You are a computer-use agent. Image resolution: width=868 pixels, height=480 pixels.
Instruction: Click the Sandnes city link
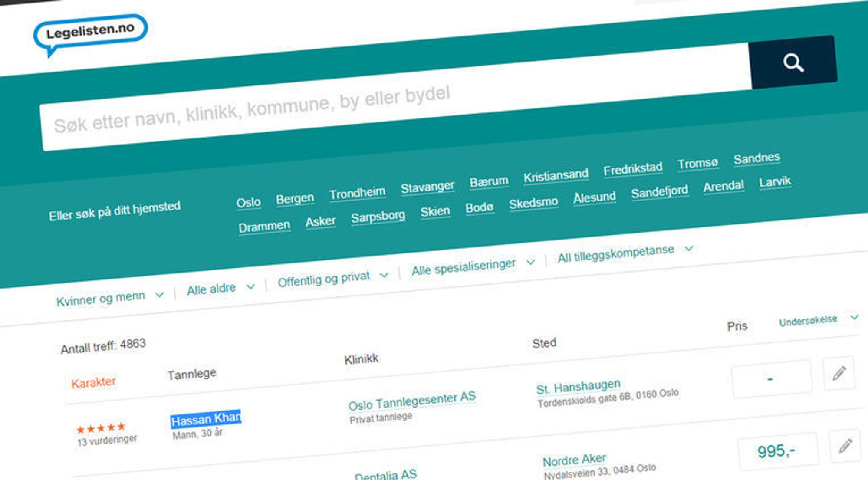point(757,158)
